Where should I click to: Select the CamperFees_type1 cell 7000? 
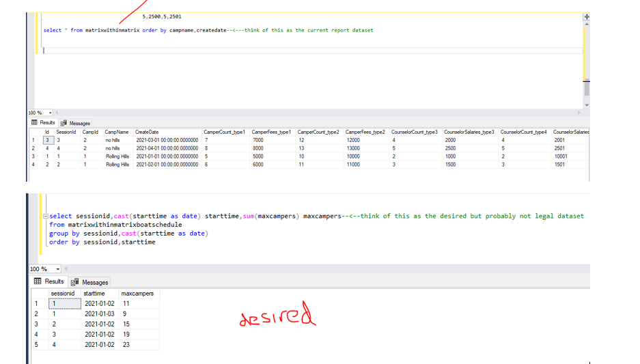273,141
